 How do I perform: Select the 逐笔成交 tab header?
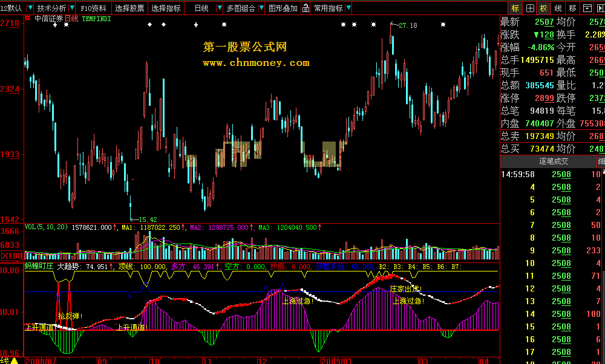click(x=554, y=161)
